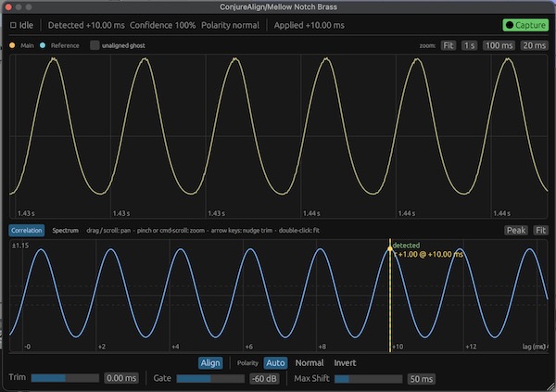This screenshot has width=556, height=392.
Task: Click the green Capture button
Action: (525, 25)
